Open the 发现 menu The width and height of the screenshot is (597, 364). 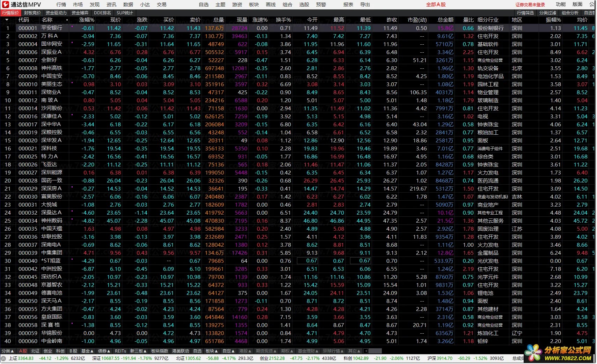(95, 5)
